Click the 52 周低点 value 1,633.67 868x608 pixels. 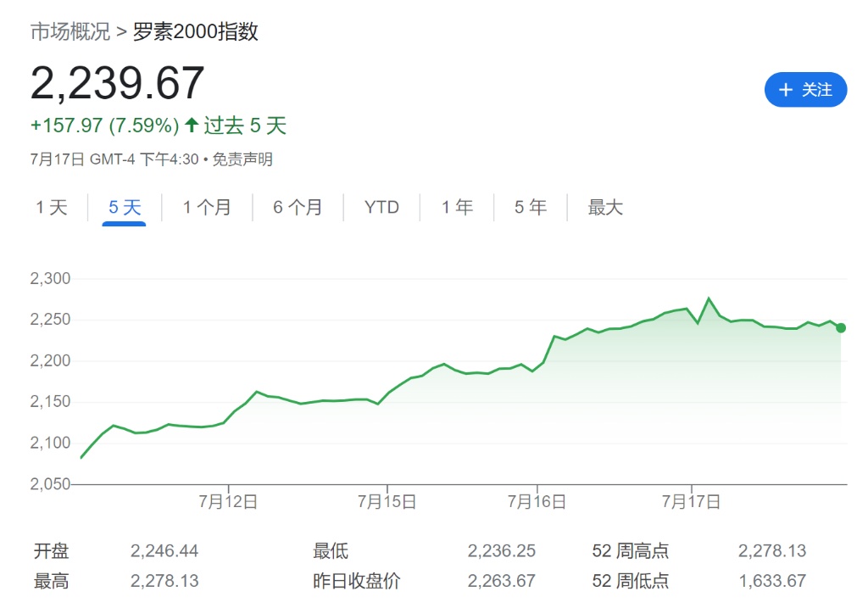(771, 581)
